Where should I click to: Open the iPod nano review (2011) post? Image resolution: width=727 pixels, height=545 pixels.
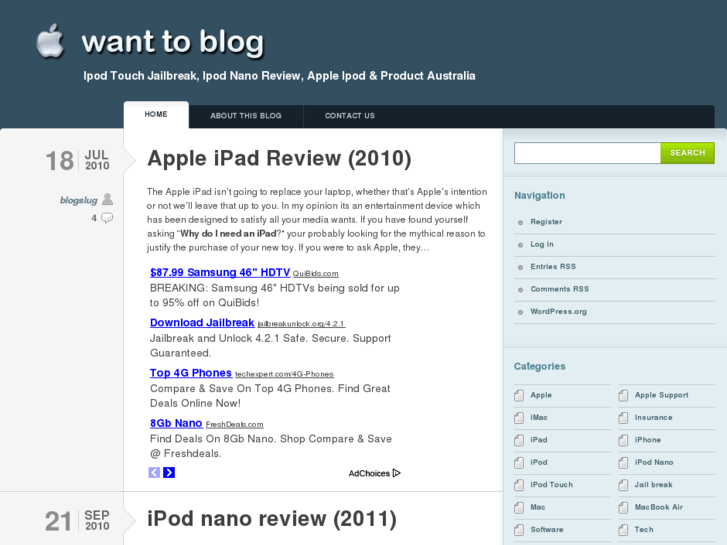coord(272,519)
